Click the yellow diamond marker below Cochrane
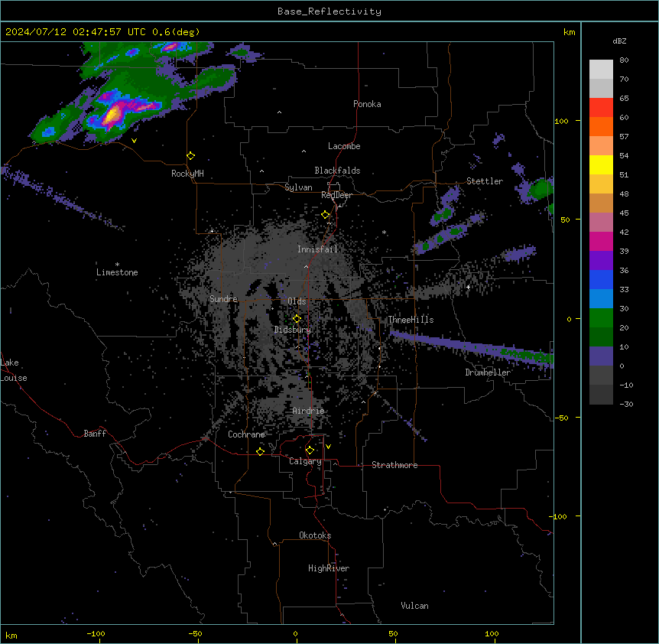The image size is (659, 644). click(260, 451)
